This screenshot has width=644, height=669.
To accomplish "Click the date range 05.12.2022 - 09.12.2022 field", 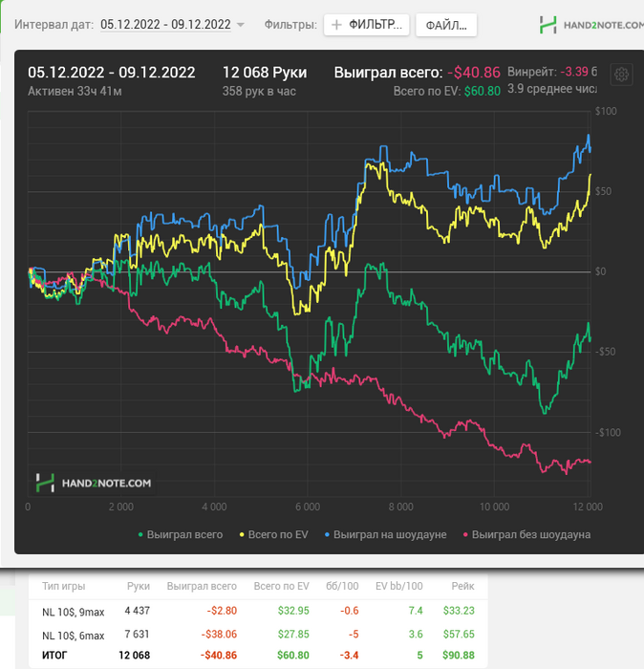I will pos(165,24).
